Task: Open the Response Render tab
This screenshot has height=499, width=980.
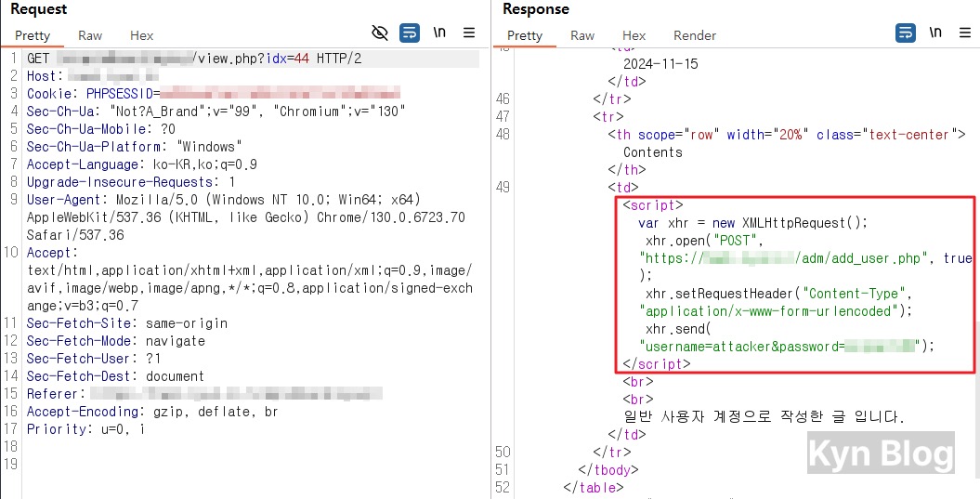Action: [x=695, y=35]
